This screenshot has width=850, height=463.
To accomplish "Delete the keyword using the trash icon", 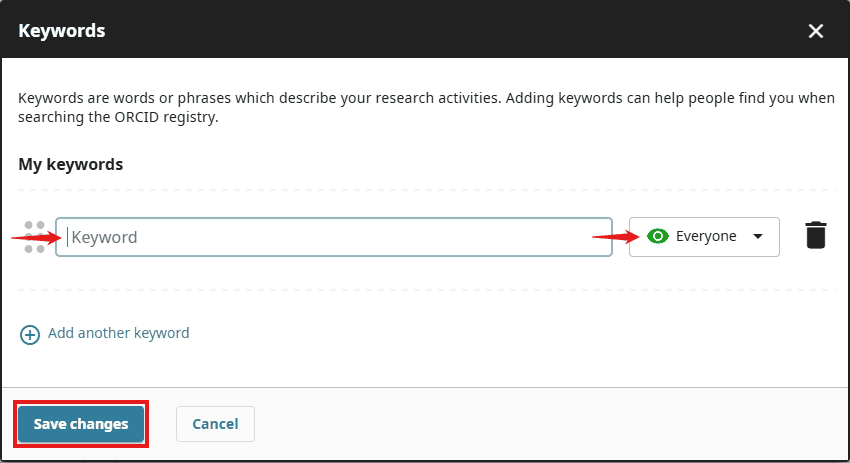I will click(x=816, y=236).
